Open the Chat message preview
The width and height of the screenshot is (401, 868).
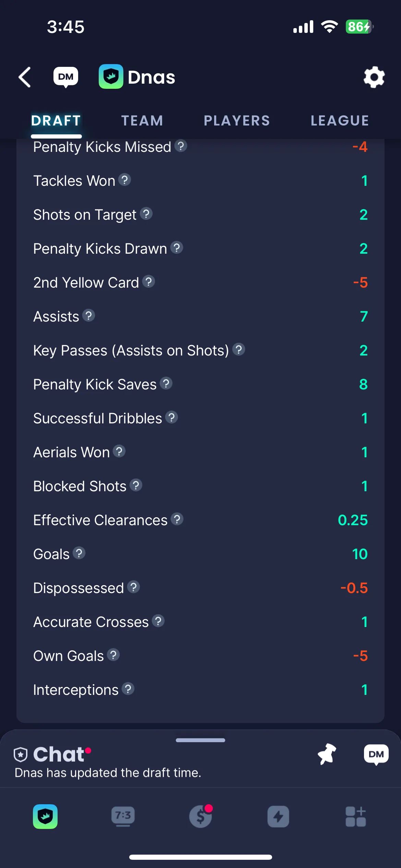click(108, 773)
